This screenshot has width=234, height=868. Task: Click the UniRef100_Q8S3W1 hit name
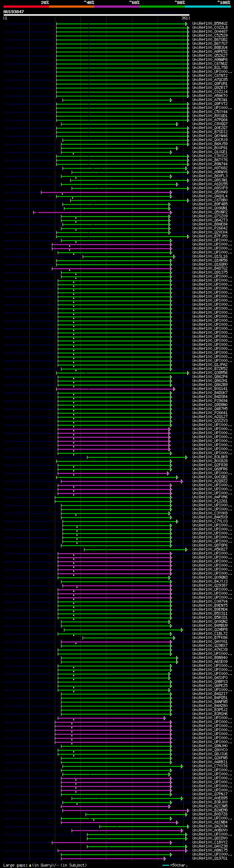(x=210, y=180)
